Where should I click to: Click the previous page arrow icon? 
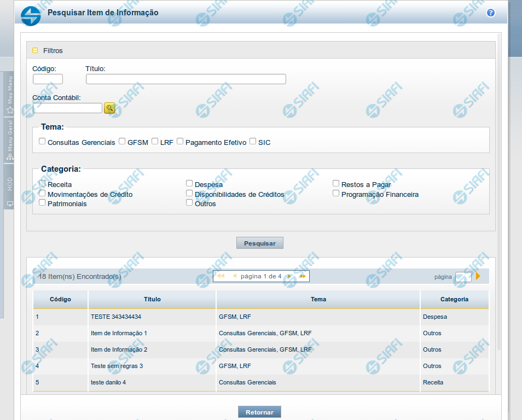pyautogui.click(x=234, y=276)
